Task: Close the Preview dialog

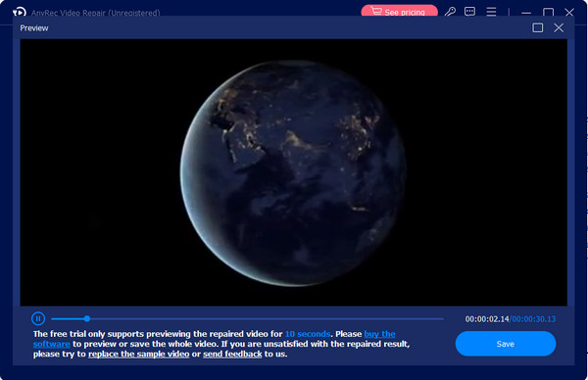Action: pos(559,27)
